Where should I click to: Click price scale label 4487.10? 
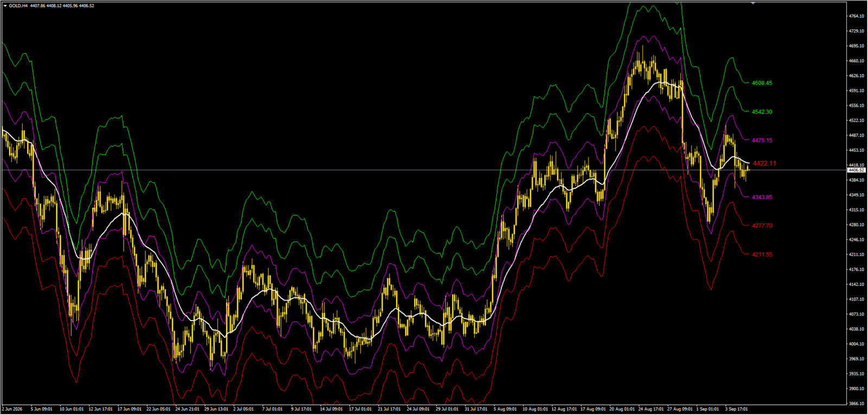coord(857,136)
